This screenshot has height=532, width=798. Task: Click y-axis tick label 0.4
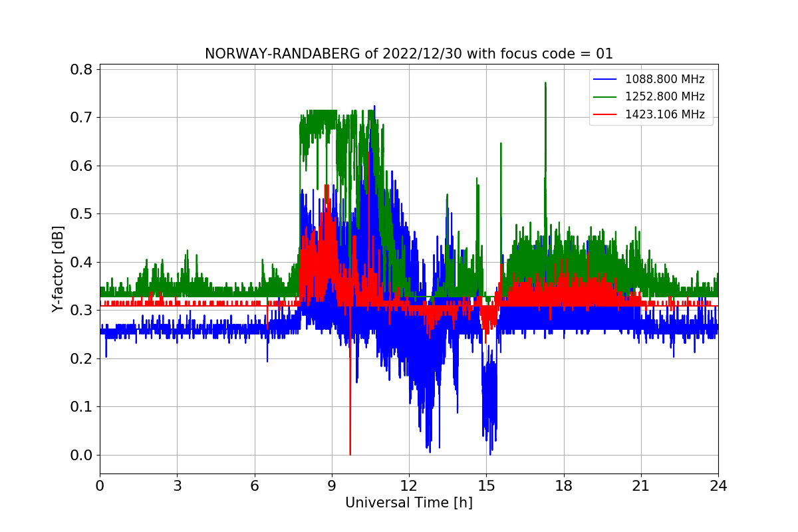(81, 263)
